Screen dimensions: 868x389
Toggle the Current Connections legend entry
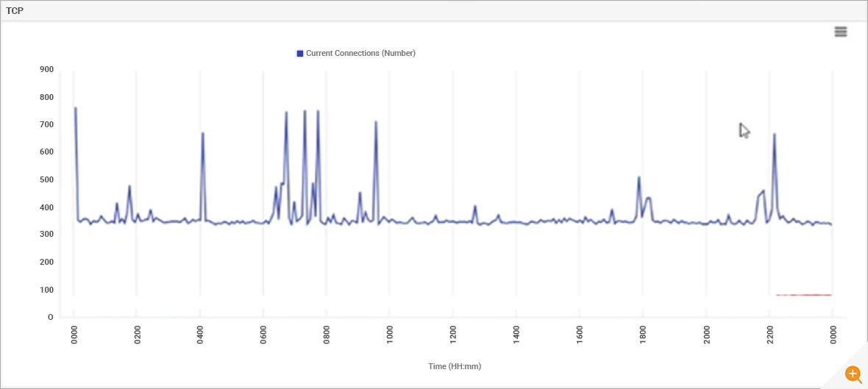[x=356, y=53]
